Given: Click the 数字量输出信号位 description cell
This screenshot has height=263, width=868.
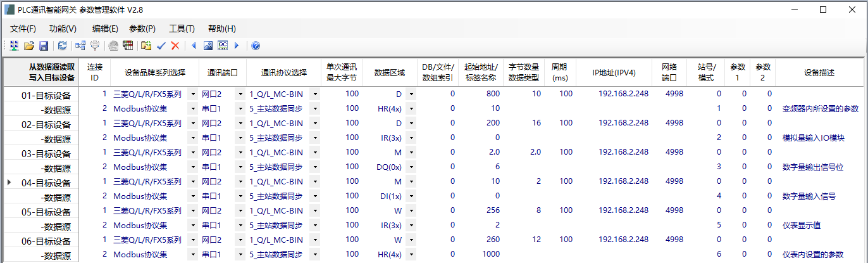Looking at the screenshot, I should point(820,167).
